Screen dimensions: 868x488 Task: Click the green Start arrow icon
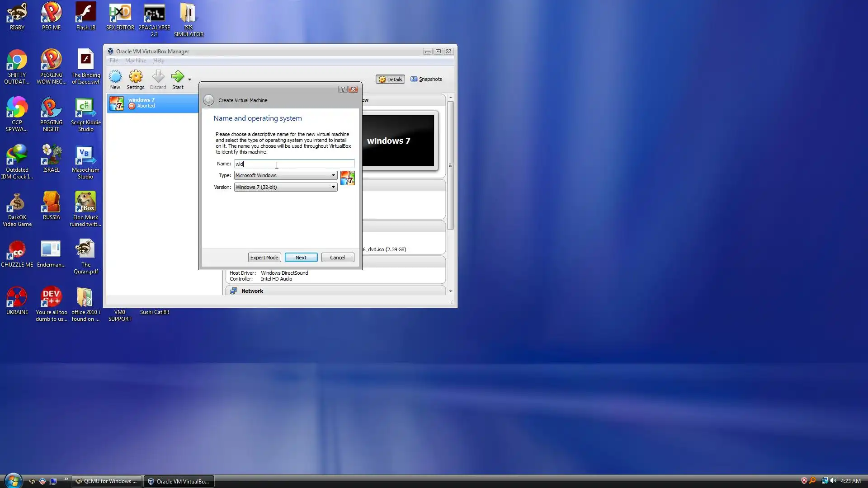[178, 77]
